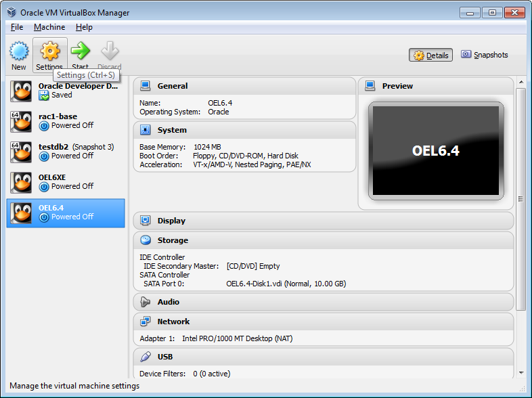Click the Boot Order value text
This screenshot has height=398, width=532.
click(245, 156)
